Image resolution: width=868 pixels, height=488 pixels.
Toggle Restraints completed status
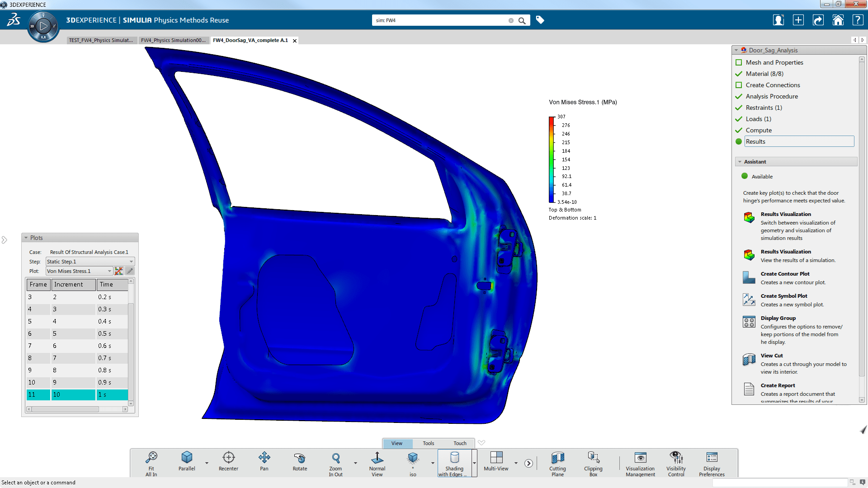pyautogui.click(x=739, y=107)
